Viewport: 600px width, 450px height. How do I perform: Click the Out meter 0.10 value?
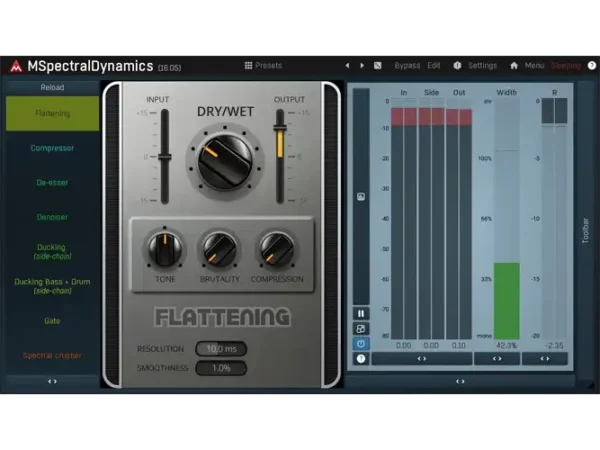click(x=458, y=346)
